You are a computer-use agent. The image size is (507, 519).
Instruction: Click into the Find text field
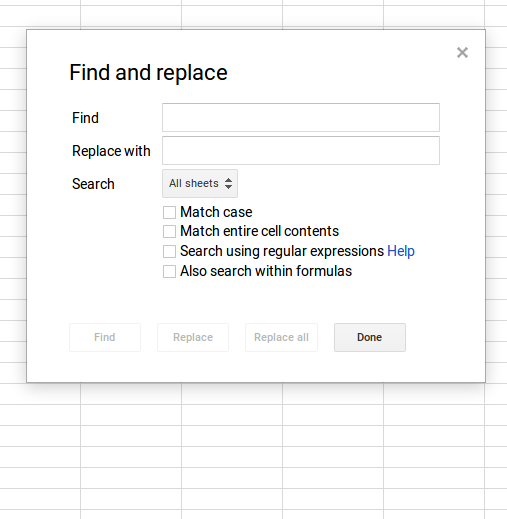(x=301, y=117)
